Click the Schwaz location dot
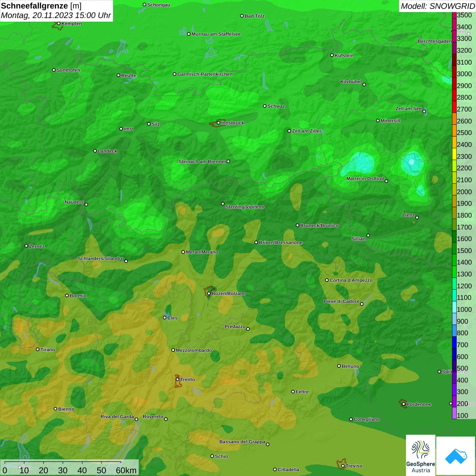The image size is (476, 476). [x=265, y=106]
